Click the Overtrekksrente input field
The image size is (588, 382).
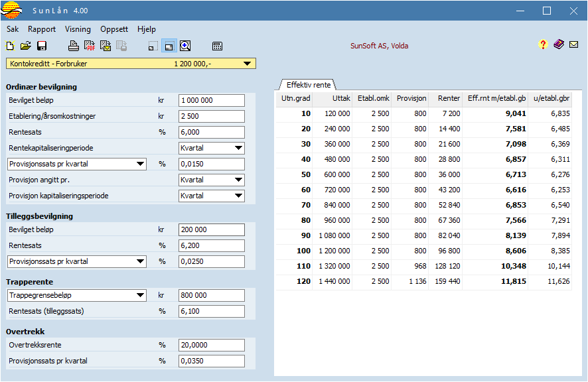[211, 346]
